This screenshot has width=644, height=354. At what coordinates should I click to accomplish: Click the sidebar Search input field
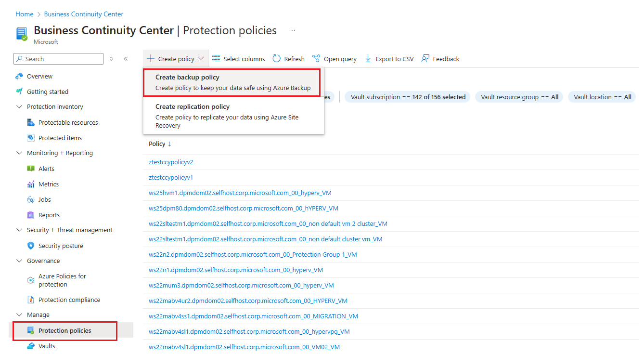tap(59, 59)
